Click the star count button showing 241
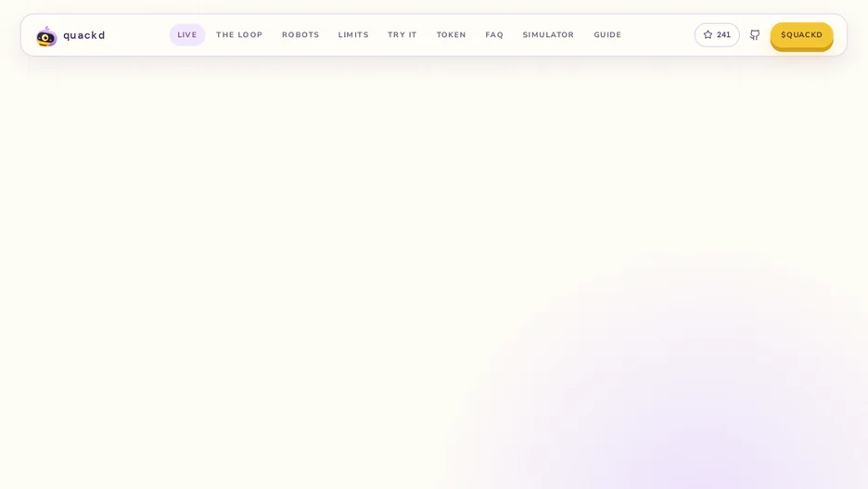Image resolution: width=868 pixels, height=489 pixels. pos(717,35)
